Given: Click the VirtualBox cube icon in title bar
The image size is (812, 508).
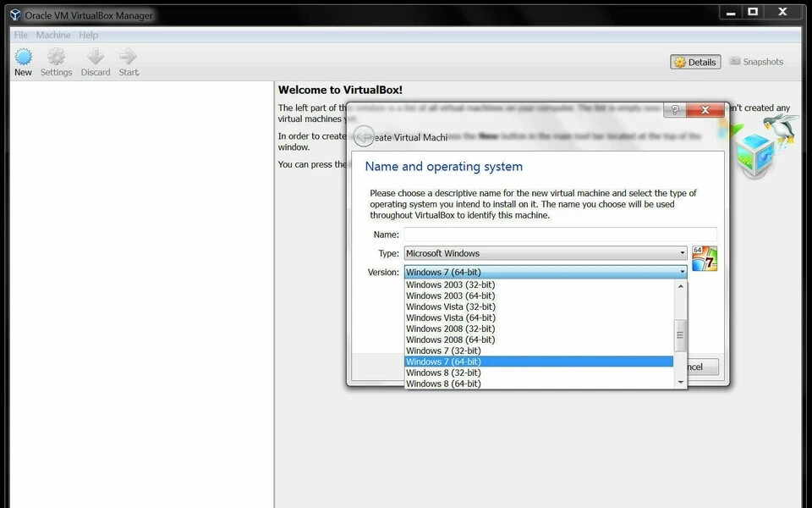Looking at the screenshot, I should coord(15,15).
